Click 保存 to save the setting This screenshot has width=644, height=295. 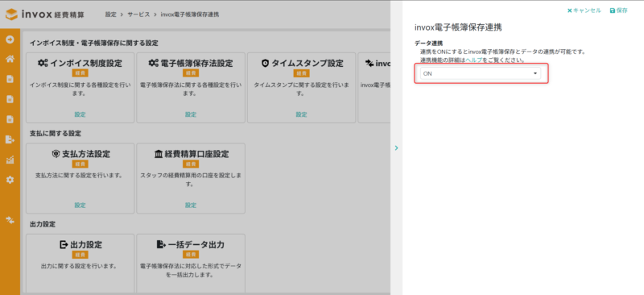click(x=619, y=10)
